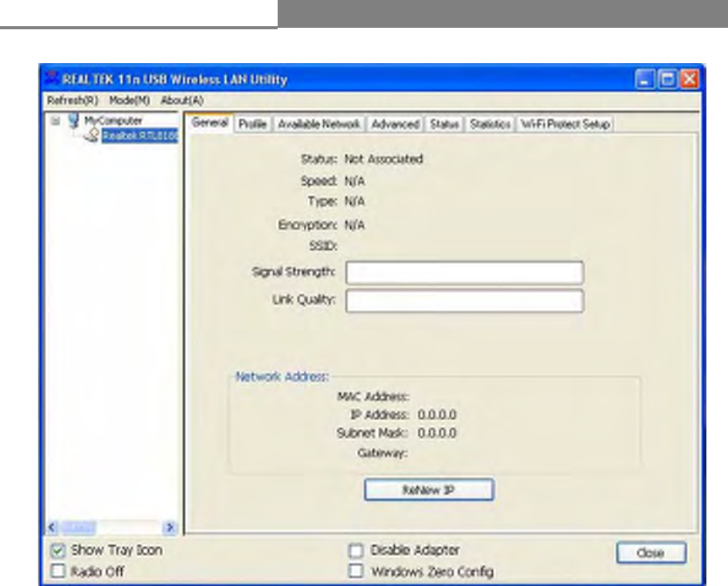Maximize the Wireless LAN Utility window
The height and width of the screenshot is (586, 728).
click(668, 79)
